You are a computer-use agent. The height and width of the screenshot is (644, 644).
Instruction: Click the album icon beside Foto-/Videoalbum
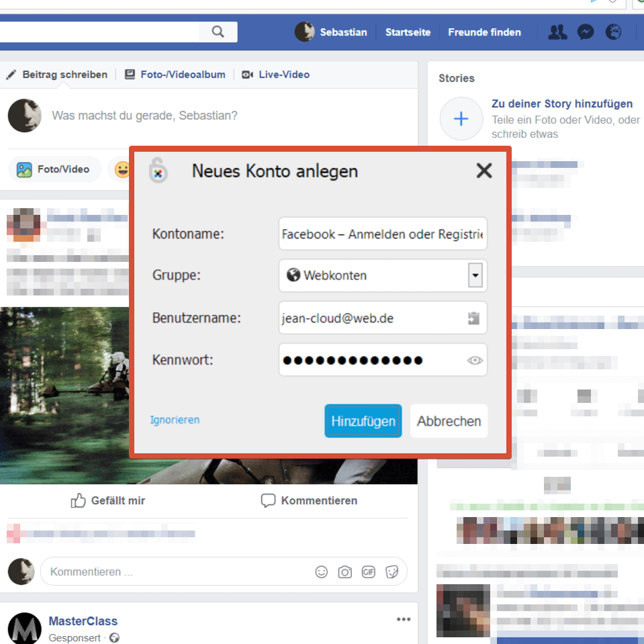click(x=130, y=75)
